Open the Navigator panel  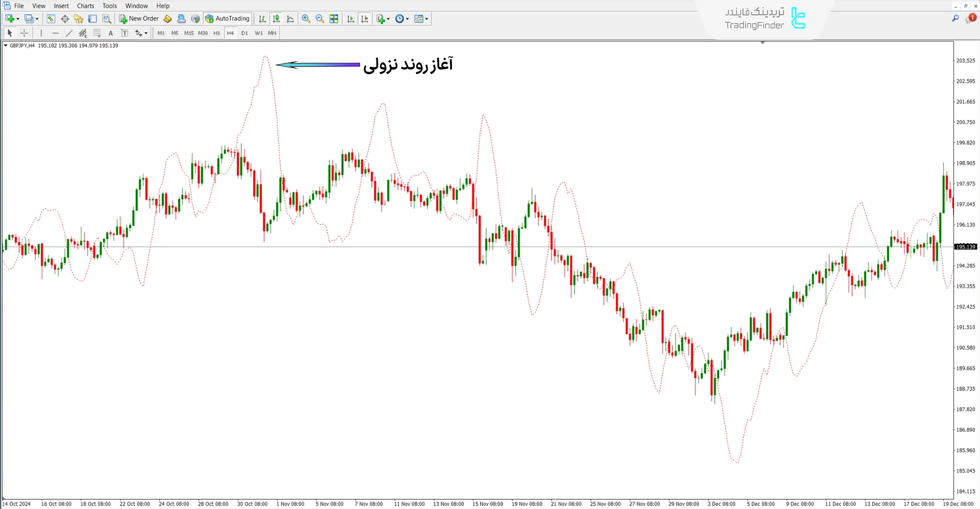click(x=79, y=18)
